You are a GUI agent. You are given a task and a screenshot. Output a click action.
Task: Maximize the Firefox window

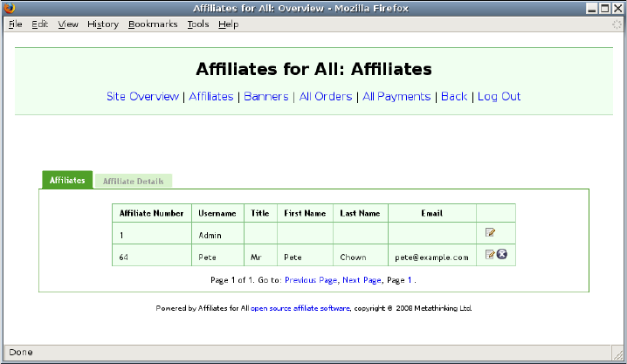tap(605, 8)
